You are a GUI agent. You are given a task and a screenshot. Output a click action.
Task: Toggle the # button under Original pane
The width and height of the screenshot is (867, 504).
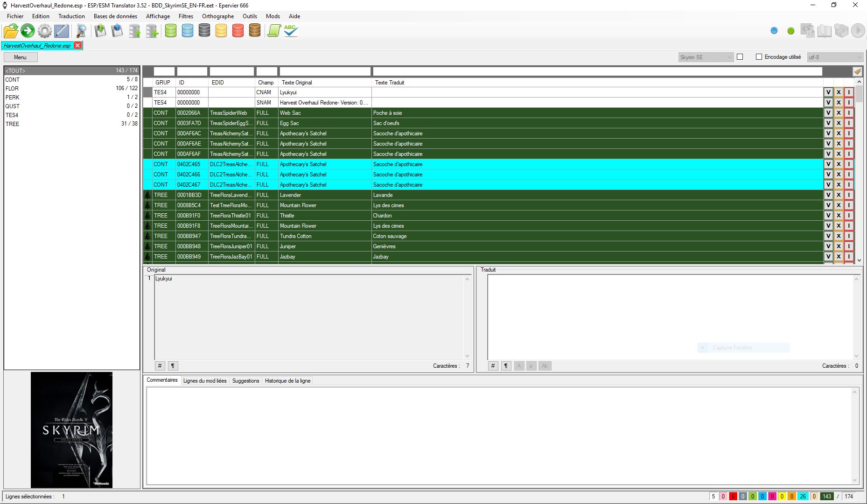click(x=160, y=366)
